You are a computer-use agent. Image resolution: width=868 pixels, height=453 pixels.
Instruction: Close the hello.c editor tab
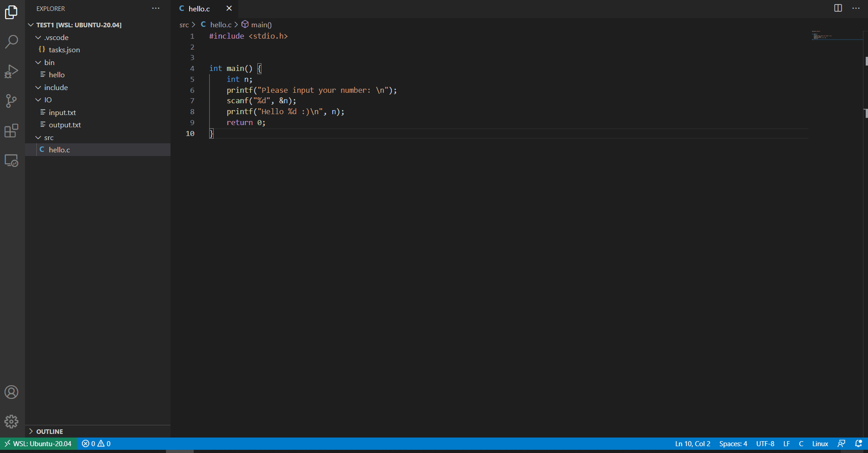(x=229, y=8)
